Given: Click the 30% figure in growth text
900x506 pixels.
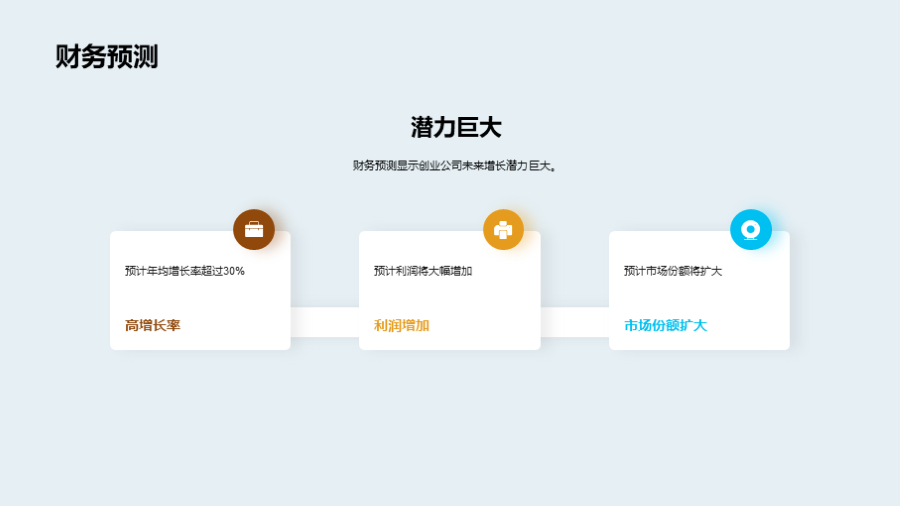Looking at the screenshot, I should tap(234, 271).
